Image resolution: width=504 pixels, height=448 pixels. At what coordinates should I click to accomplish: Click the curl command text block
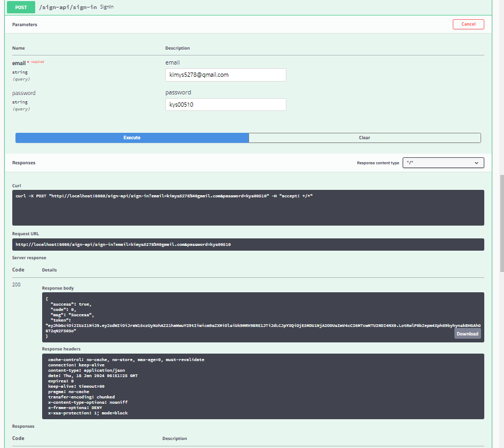click(x=248, y=207)
